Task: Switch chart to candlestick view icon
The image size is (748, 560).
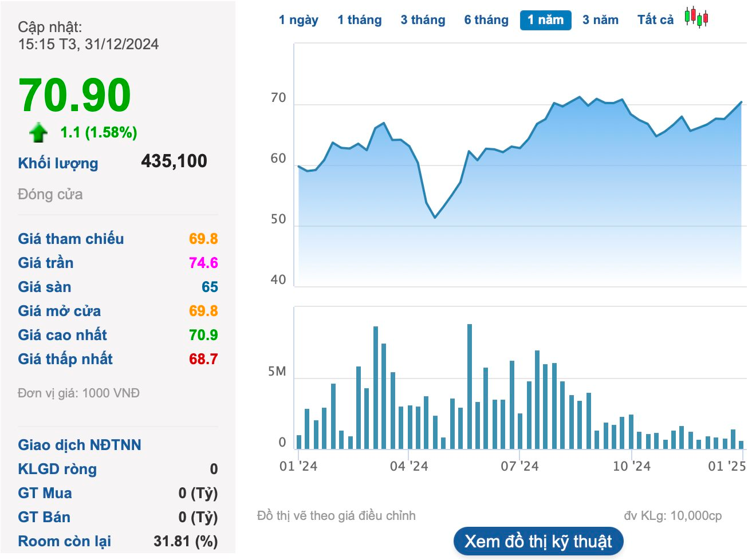Action: [x=696, y=18]
